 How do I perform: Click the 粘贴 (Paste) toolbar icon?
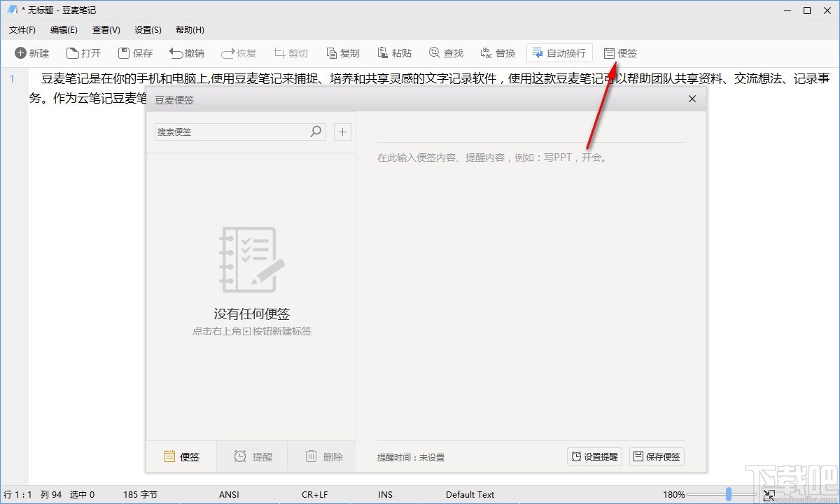[394, 52]
